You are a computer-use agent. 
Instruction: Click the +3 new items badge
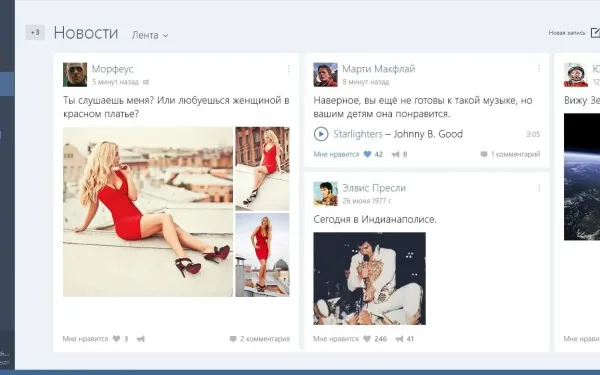coord(35,33)
